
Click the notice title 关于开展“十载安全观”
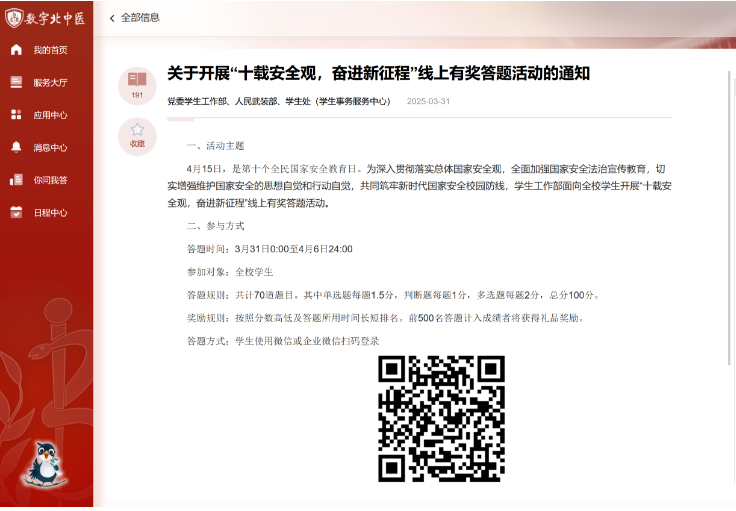click(x=378, y=74)
